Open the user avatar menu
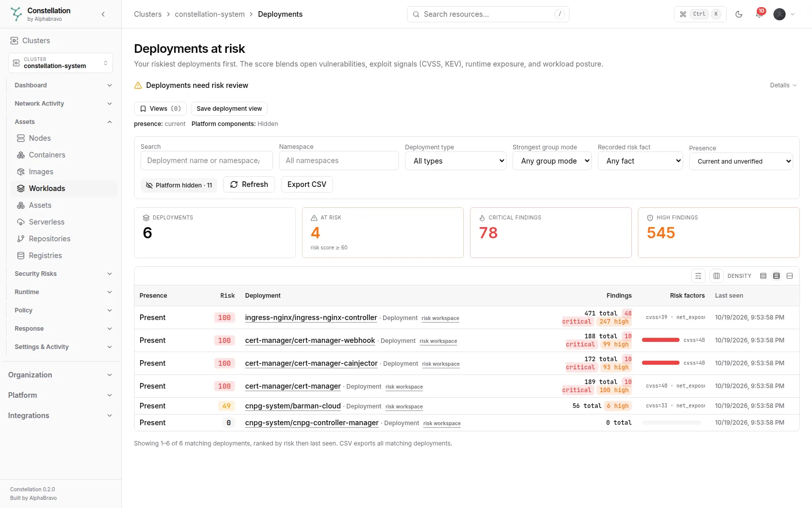Image resolution: width=812 pixels, height=508 pixels. point(784,14)
